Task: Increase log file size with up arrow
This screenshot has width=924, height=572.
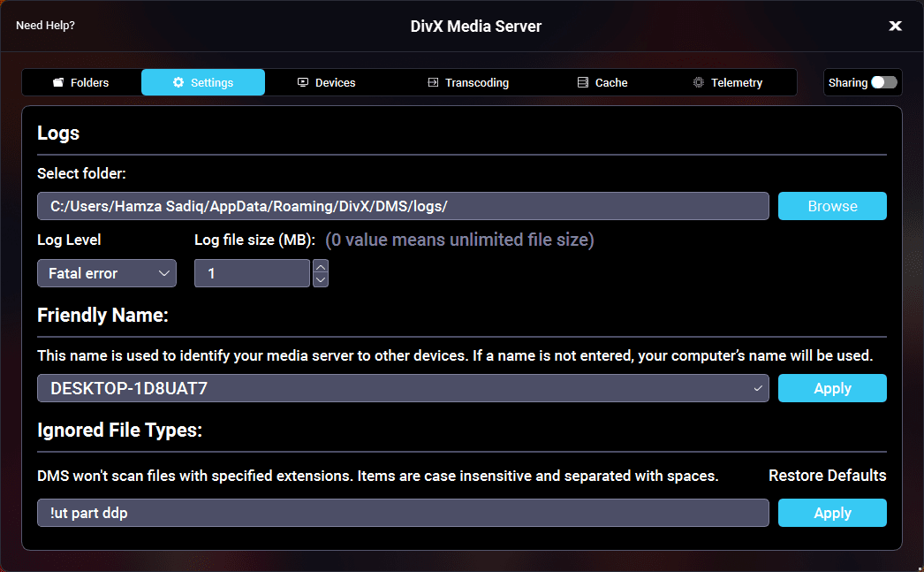Action: point(321,267)
